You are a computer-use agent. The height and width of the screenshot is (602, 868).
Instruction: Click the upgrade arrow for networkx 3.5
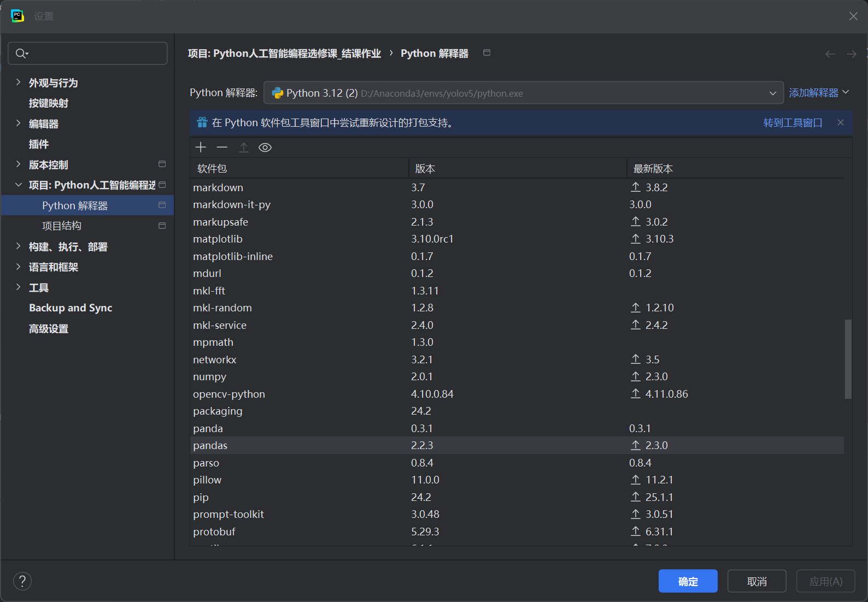pyautogui.click(x=636, y=359)
